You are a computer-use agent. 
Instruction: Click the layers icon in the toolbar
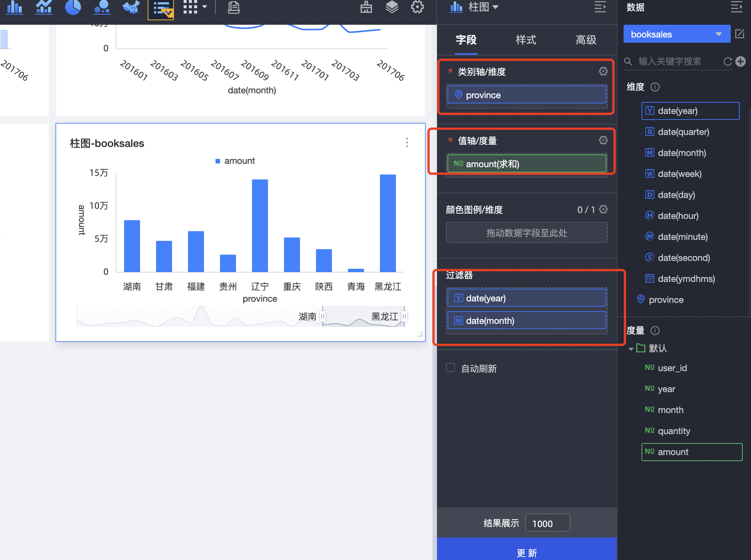point(392,7)
